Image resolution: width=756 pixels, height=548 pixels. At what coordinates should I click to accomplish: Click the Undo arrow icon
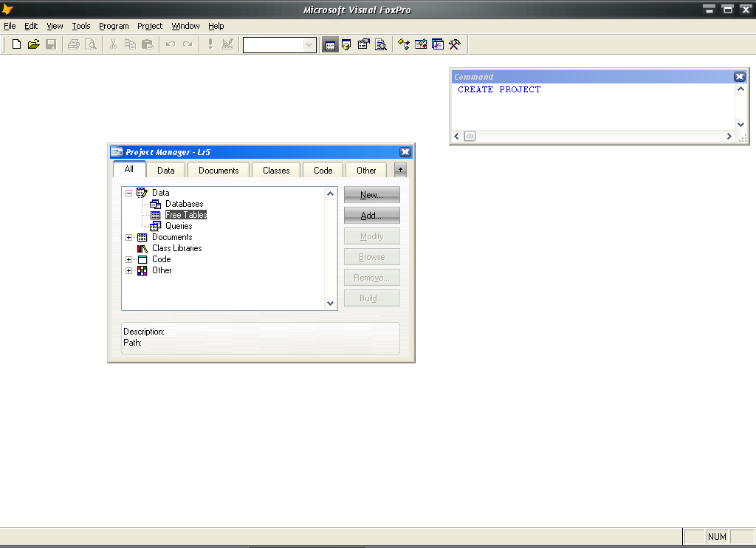[171, 44]
